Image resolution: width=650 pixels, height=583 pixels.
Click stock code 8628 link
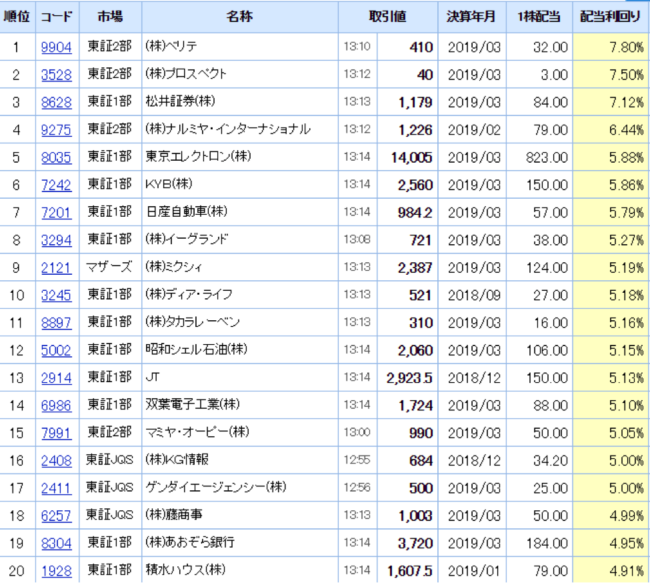pos(56,101)
